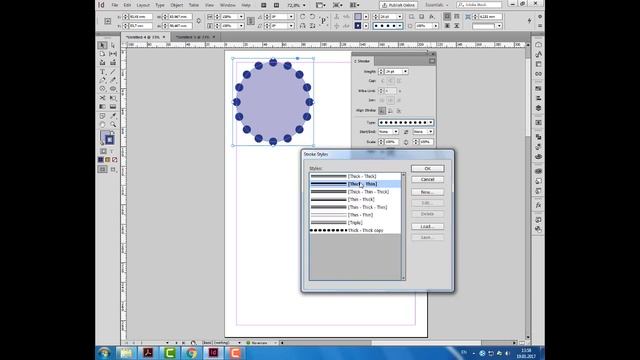640x360 pixels.
Task: Click the Stroke color swatch in Tools panel
Action: click(x=109, y=140)
